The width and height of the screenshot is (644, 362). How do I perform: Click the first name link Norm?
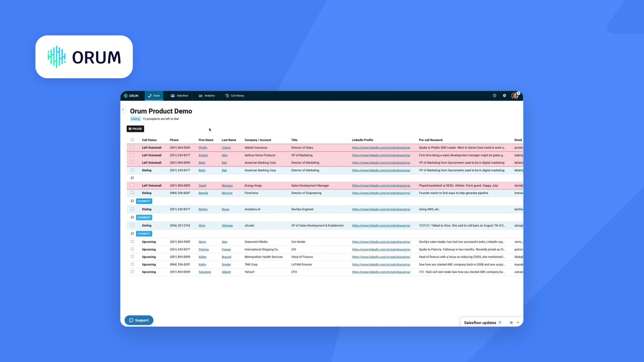pos(202,242)
